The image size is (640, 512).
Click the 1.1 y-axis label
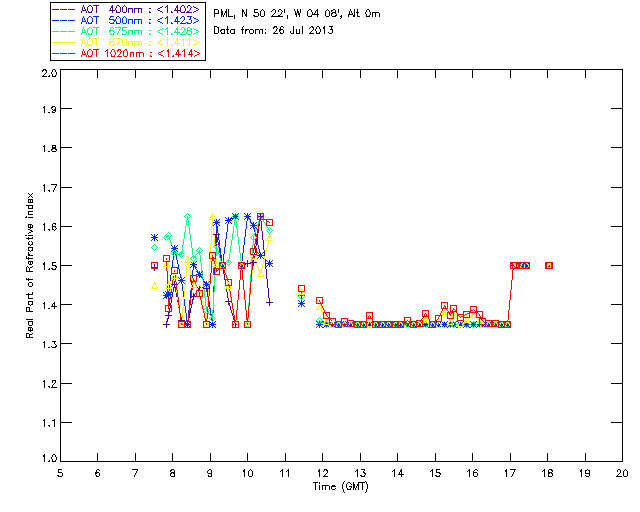point(49,423)
